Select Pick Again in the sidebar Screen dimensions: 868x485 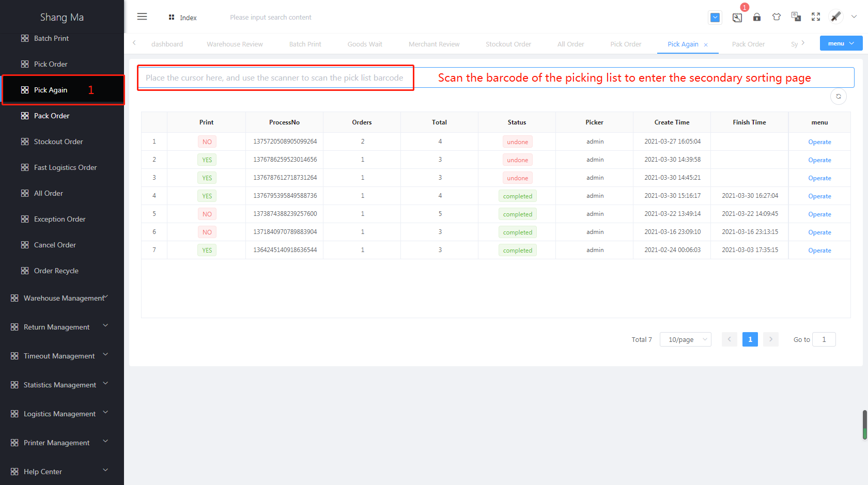(62, 90)
